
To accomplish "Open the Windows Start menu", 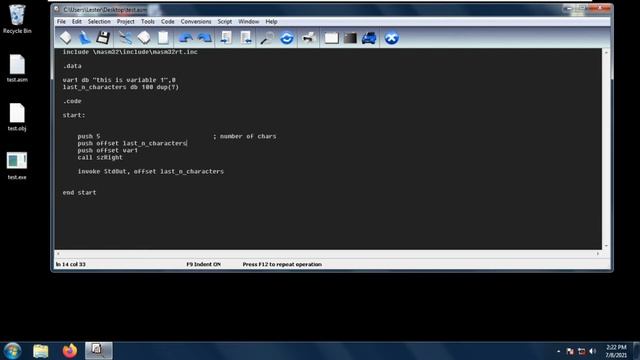I will pyautogui.click(x=12, y=351).
